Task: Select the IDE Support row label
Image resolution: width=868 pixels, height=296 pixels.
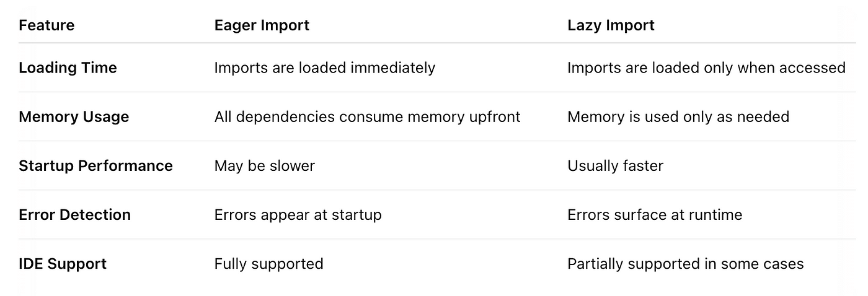Action: pos(63,264)
